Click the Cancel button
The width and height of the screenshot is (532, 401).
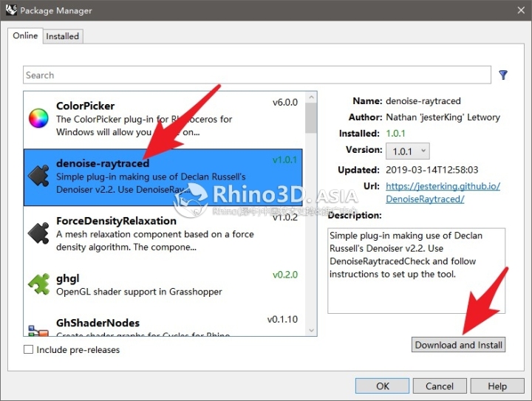pos(440,386)
